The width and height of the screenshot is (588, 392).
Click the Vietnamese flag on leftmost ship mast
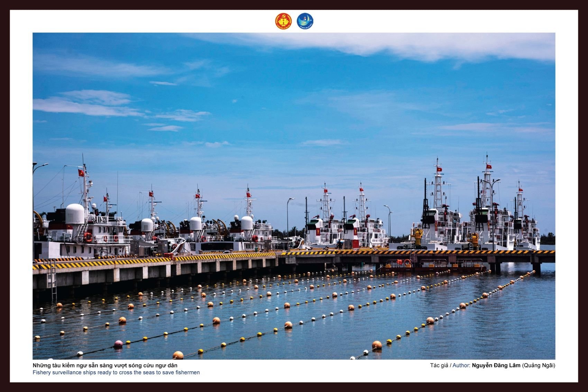[x=81, y=173]
